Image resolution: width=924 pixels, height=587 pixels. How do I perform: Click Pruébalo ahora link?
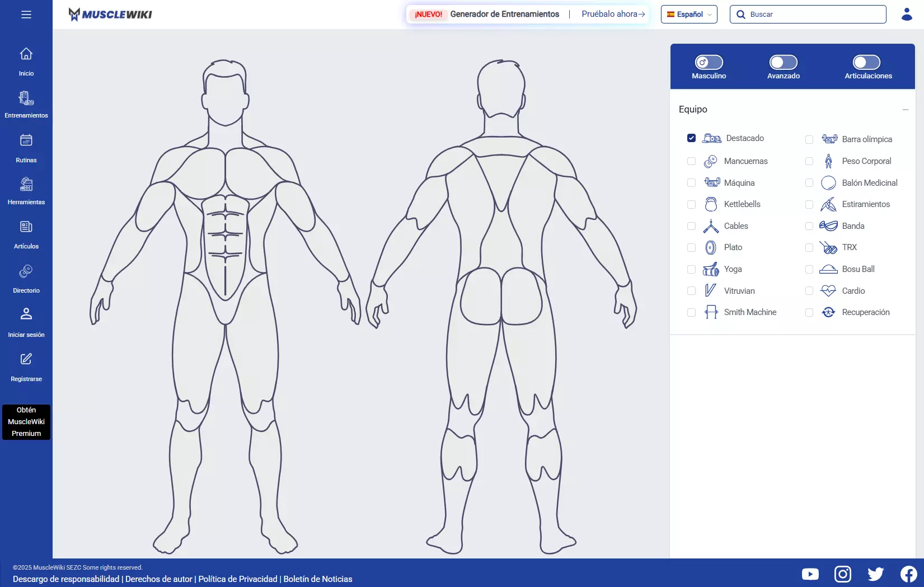coord(613,14)
